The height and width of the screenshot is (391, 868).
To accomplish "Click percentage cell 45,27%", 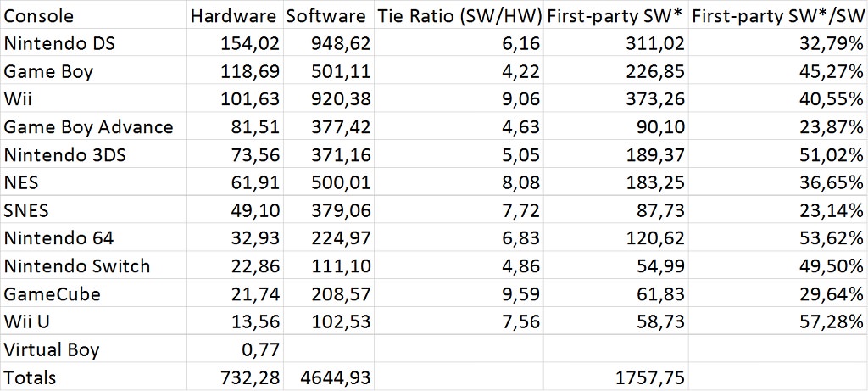I will (x=778, y=70).
